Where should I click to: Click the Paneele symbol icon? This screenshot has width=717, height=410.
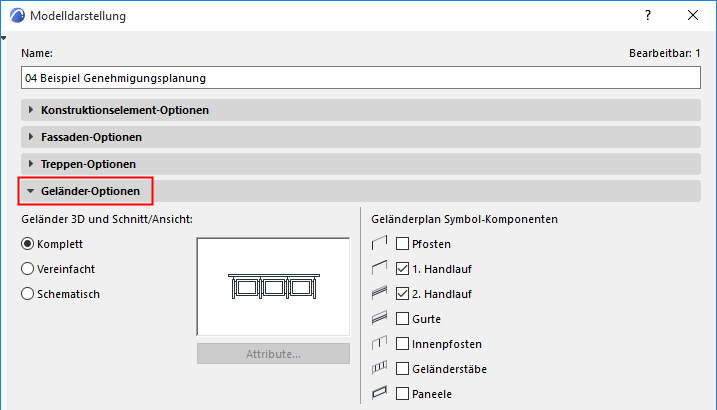coord(379,394)
